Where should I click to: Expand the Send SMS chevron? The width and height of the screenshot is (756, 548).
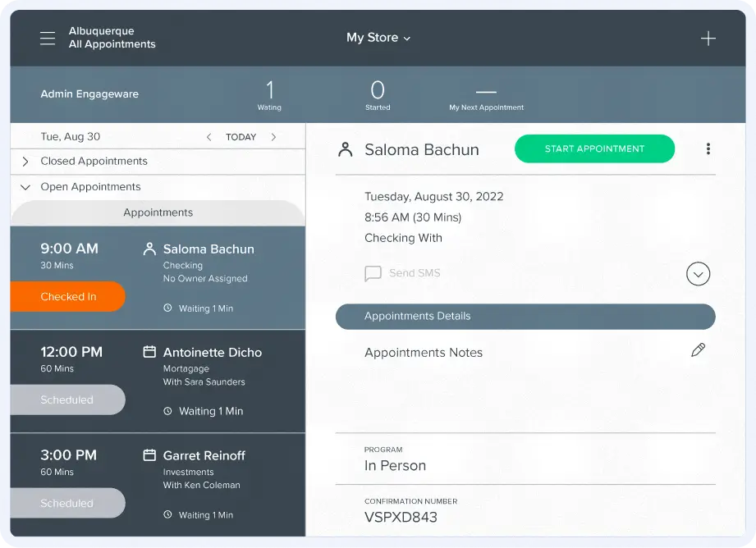click(x=699, y=273)
